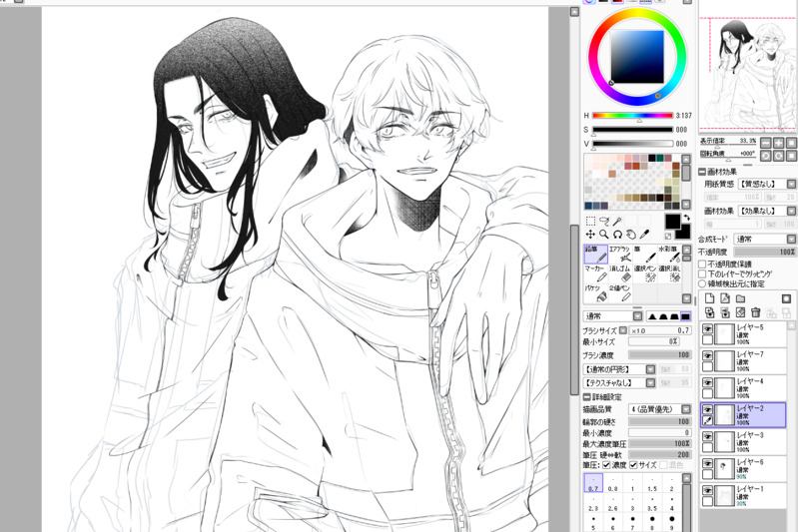This screenshot has height=532, width=798.
Task: Open 画材効果 effect dropdown
Action: [767, 211]
